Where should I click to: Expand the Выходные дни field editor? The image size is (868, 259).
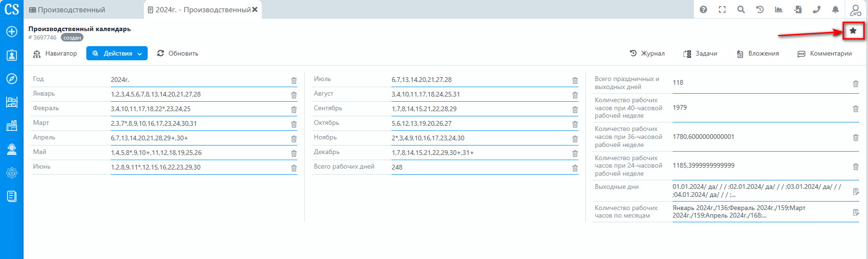click(x=856, y=192)
